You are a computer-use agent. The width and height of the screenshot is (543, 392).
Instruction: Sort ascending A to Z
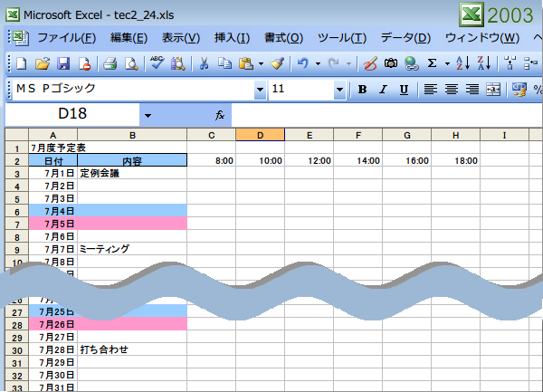point(462,63)
